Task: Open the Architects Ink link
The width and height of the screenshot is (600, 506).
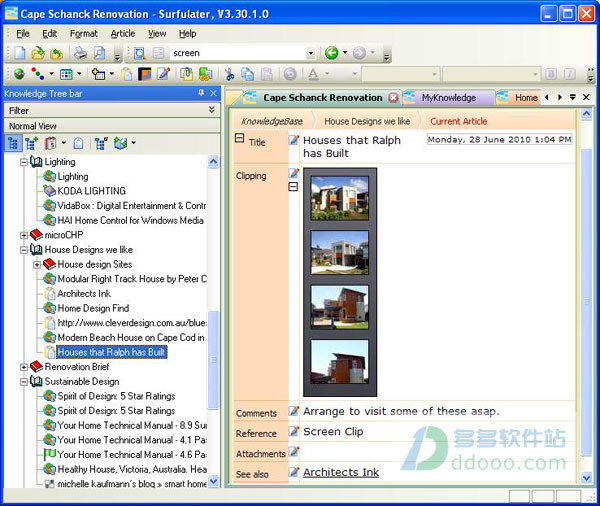Action: pos(341,472)
